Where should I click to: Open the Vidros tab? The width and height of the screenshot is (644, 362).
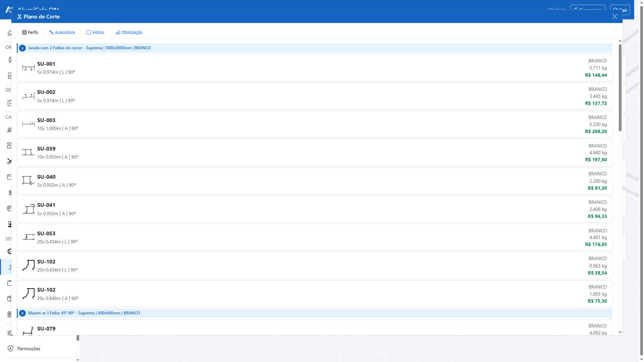coord(95,33)
